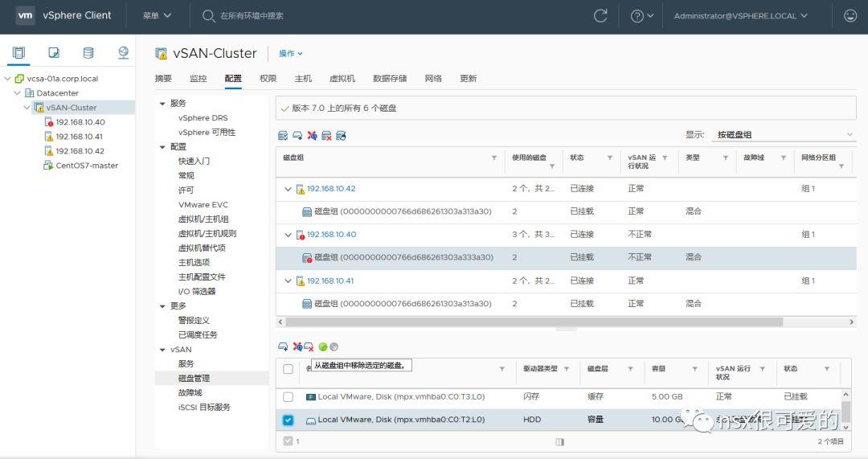868x459 pixels.
Task: Click the 驱动器类型 column filter icon
Action: [567, 369]
